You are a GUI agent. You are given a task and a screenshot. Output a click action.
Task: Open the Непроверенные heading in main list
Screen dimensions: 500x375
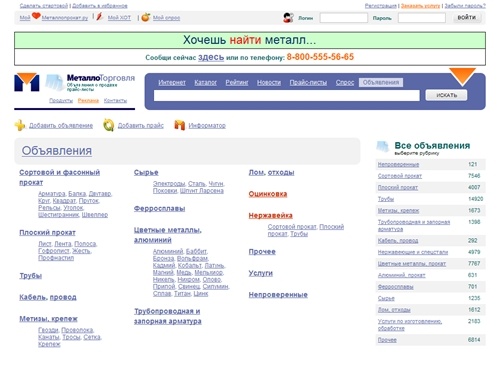pos(278,295)
